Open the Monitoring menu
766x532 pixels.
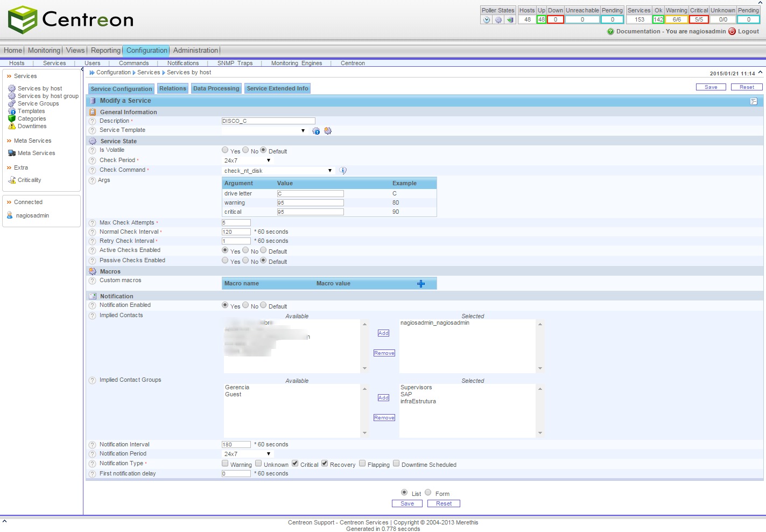click(x=44, y=51)
